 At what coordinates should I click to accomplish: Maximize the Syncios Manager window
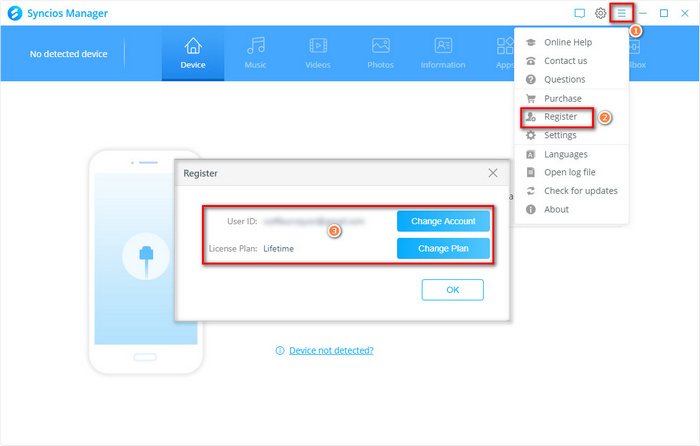click(x=664, y=13)
